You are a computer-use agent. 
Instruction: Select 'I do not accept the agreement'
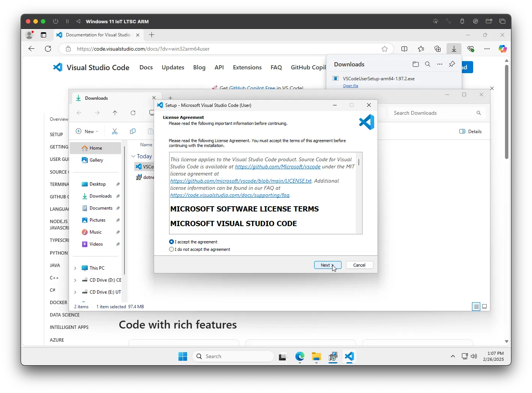[x=172, y=249]
